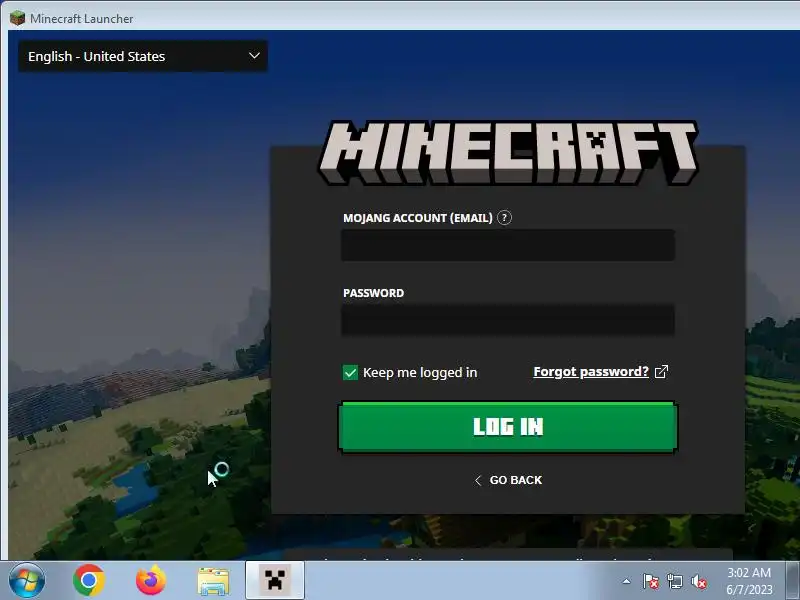
Task: Launch Firefox from the taskbar
Action: [x=151, y=581]
